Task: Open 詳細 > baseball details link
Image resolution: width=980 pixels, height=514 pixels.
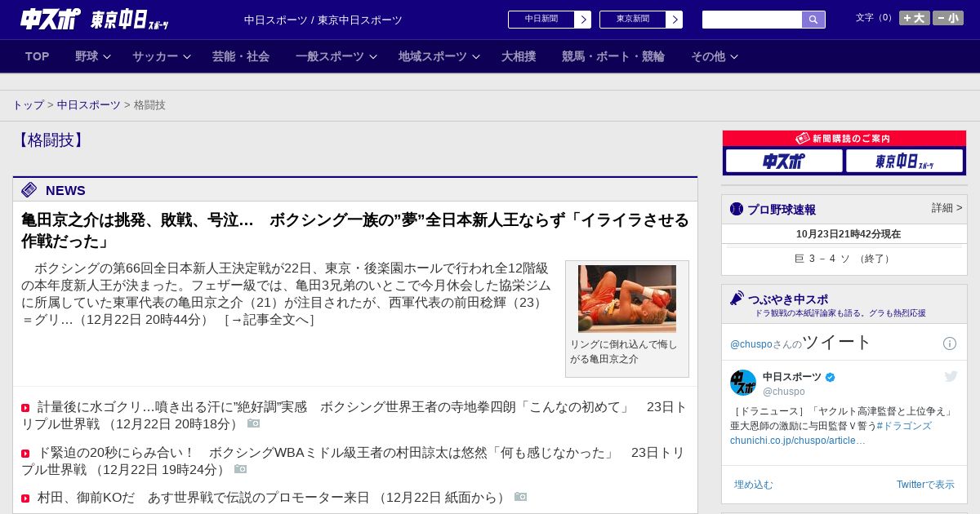Action: click(x=947, y=208)
